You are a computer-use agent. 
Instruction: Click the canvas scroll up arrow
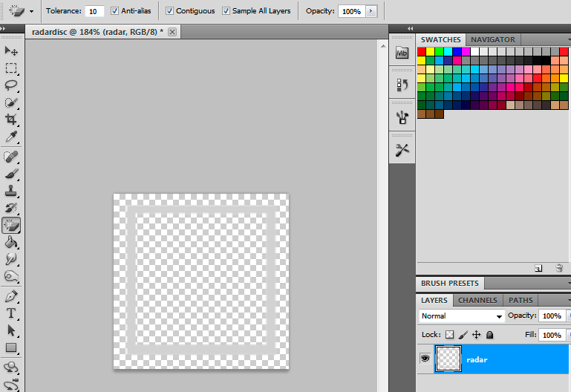(383, 46)
